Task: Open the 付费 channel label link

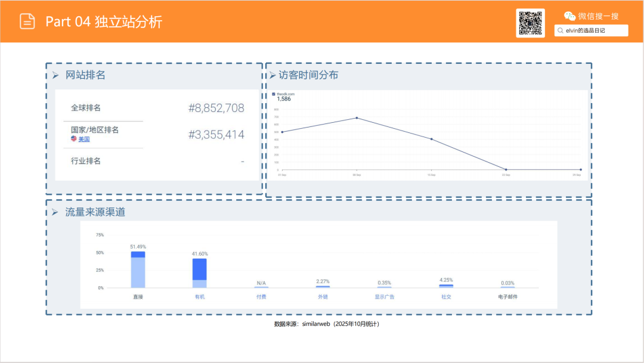Action: point(261,296)
